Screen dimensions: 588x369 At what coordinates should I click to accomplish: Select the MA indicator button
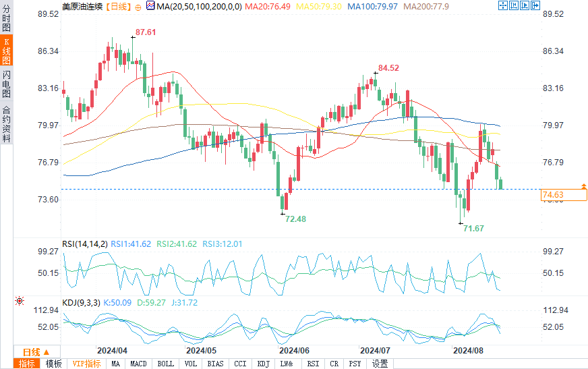click(x=115, y=364)
